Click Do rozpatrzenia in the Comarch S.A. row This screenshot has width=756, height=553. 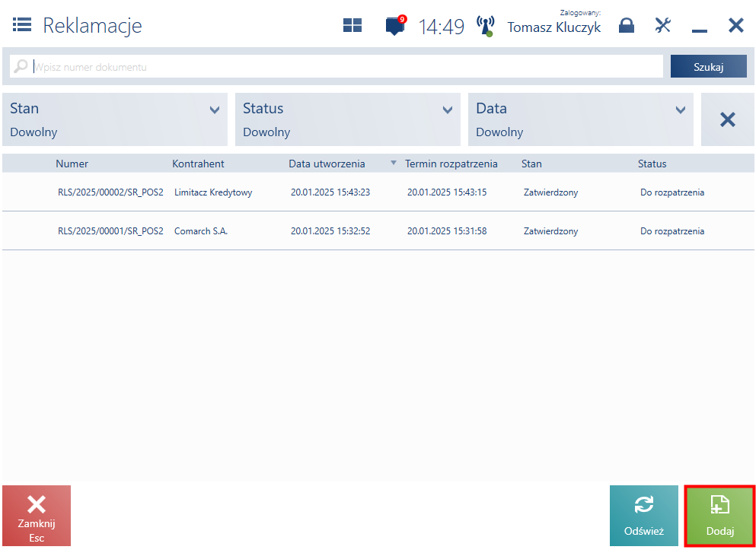coord(672,231)
